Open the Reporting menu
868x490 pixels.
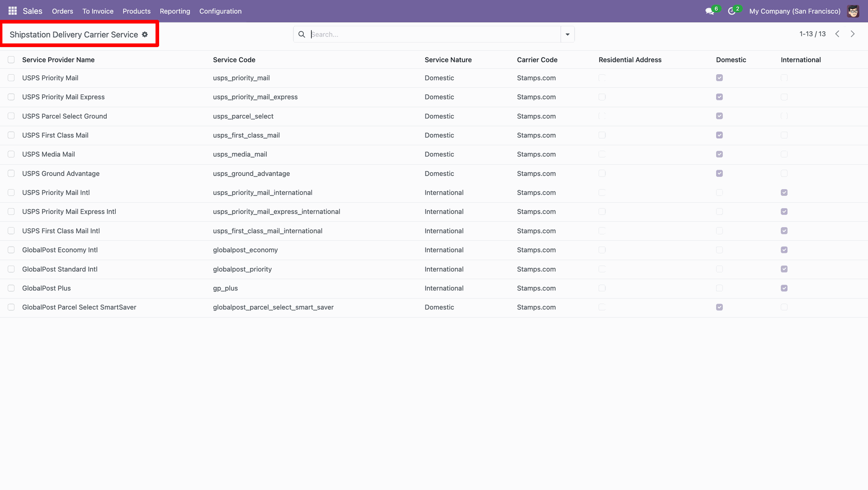coord(175,11)
